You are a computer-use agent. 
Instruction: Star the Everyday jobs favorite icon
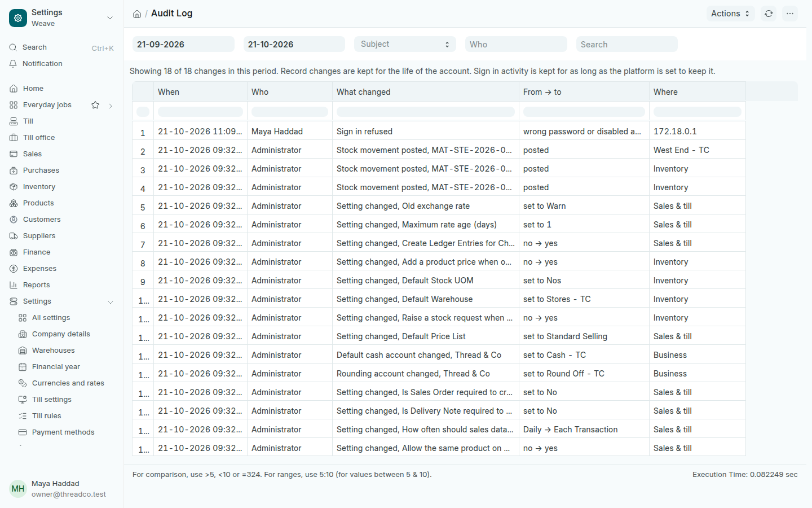[x=95, y=105]
